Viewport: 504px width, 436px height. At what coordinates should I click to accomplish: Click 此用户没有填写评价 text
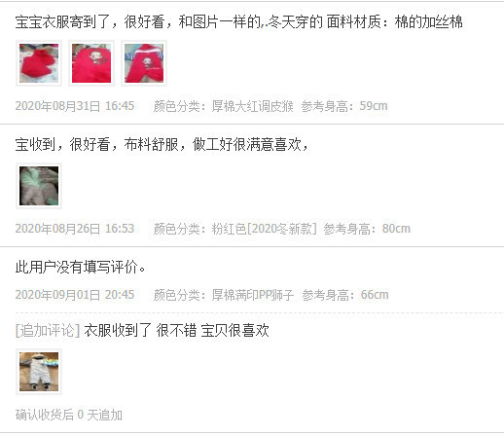pyautogui.click(x=81, y=268)
